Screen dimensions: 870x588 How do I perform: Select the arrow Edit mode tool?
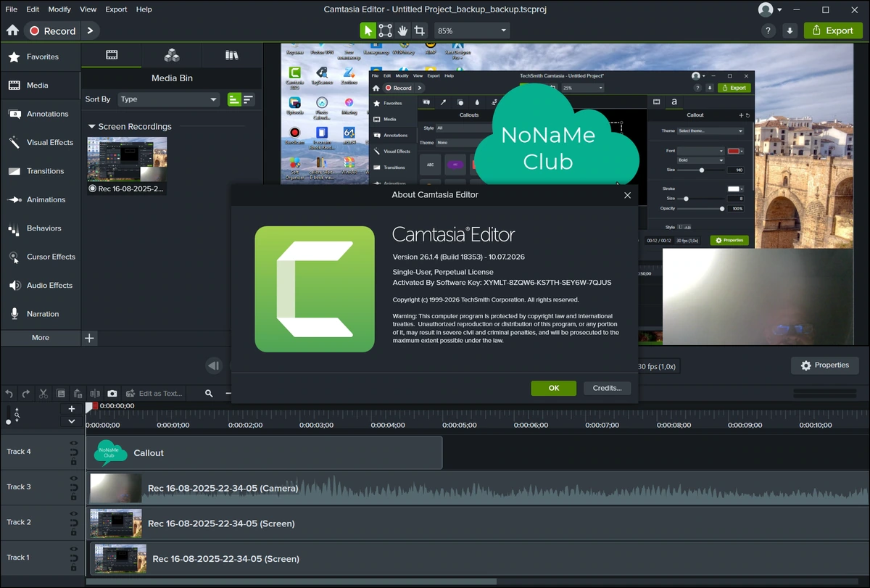pos(368,30)
